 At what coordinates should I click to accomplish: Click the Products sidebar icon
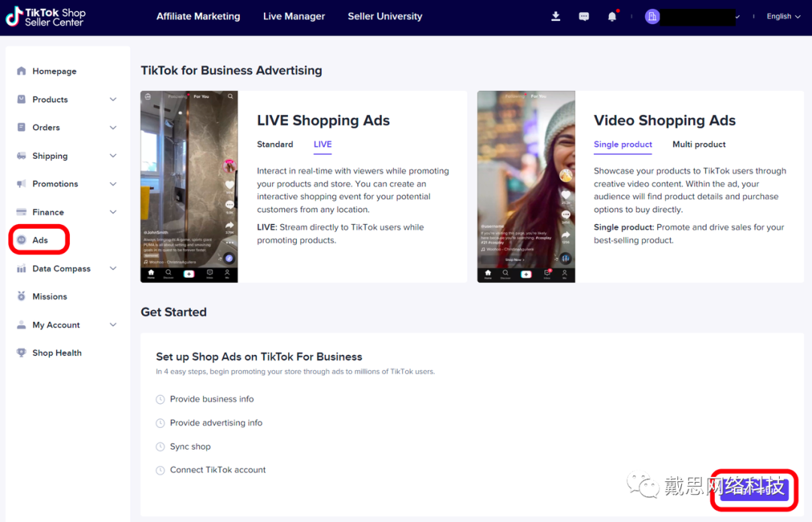[21, 99]
